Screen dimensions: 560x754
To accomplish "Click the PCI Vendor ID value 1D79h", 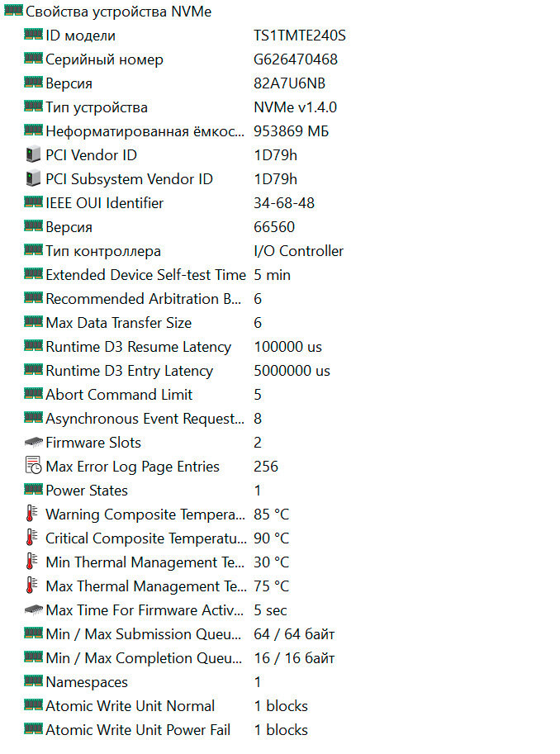I will (x=276, y=155).
